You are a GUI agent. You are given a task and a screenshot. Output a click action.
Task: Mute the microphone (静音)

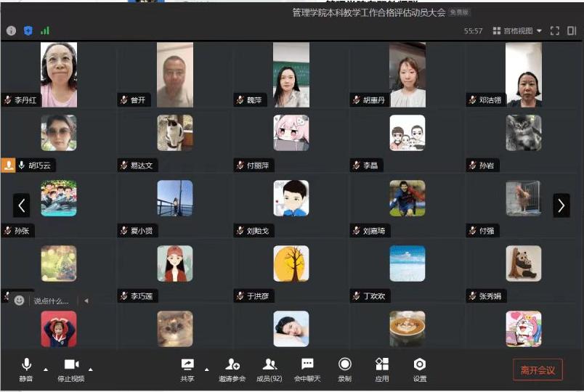[27, 368]
